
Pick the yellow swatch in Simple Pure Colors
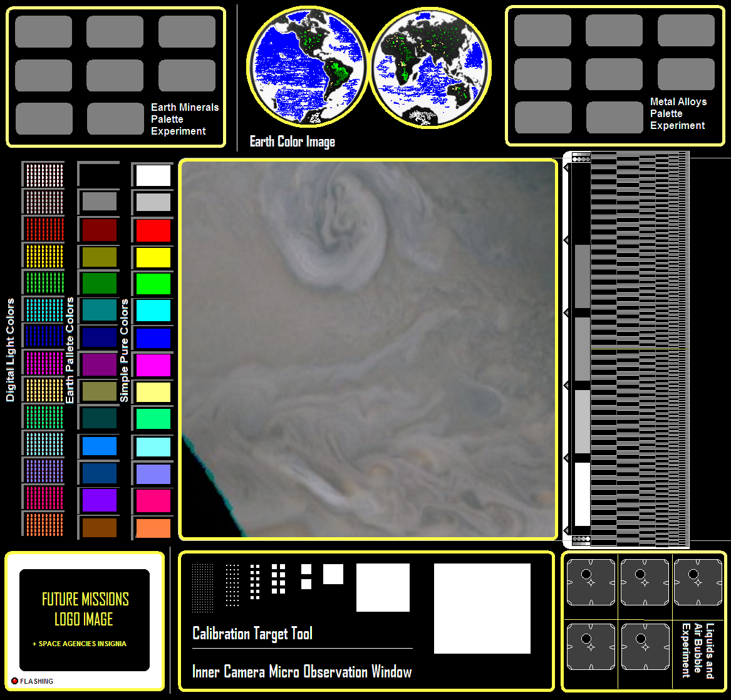pyautogui.click(x=153, y=257)
